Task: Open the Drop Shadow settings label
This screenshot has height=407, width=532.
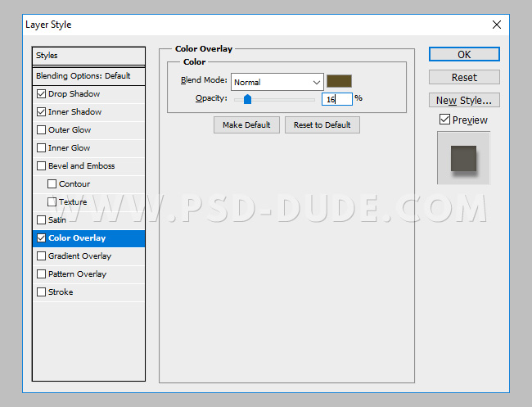Action: point(74,93)
